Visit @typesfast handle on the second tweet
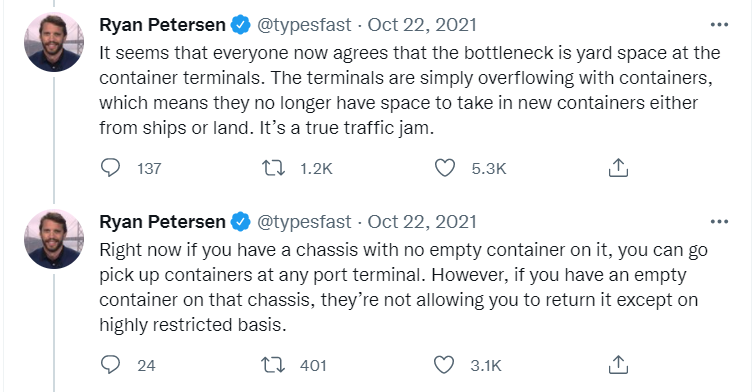This screenshot has width=752, height=392. 304,222
